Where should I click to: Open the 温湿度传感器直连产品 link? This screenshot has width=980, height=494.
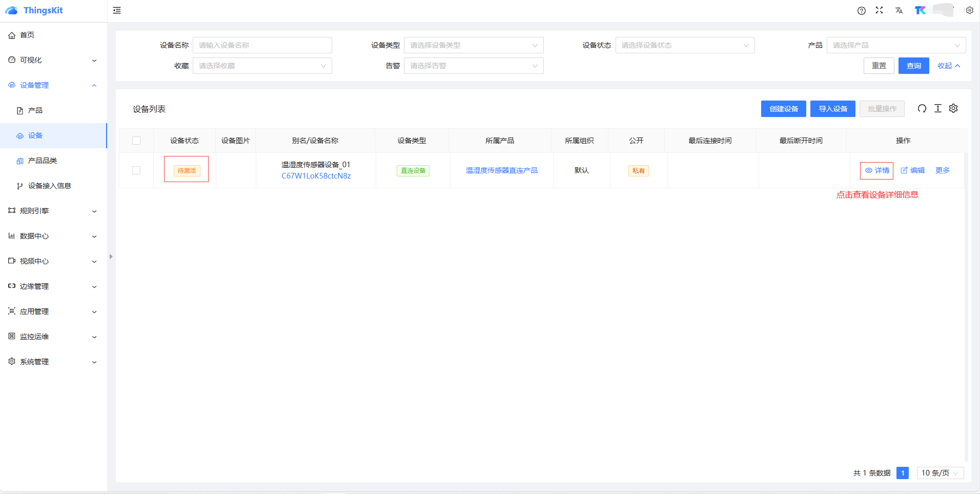click(x=501, y=170)
